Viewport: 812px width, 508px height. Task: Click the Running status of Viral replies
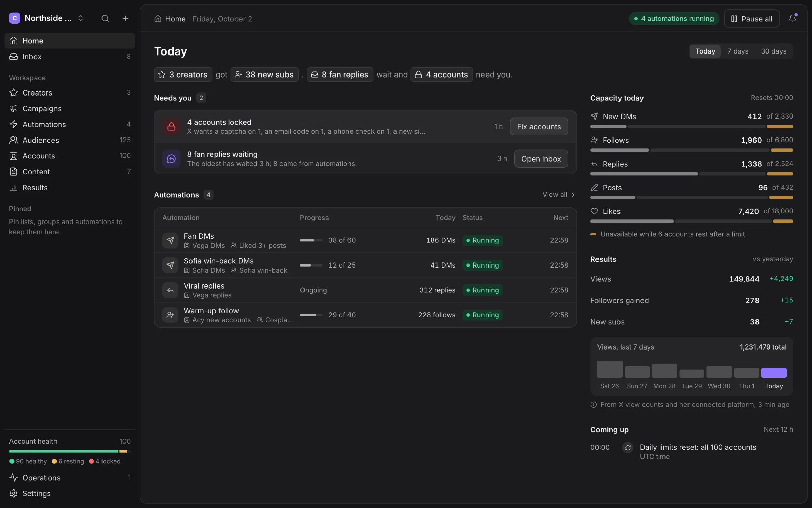tap(482, 290)
